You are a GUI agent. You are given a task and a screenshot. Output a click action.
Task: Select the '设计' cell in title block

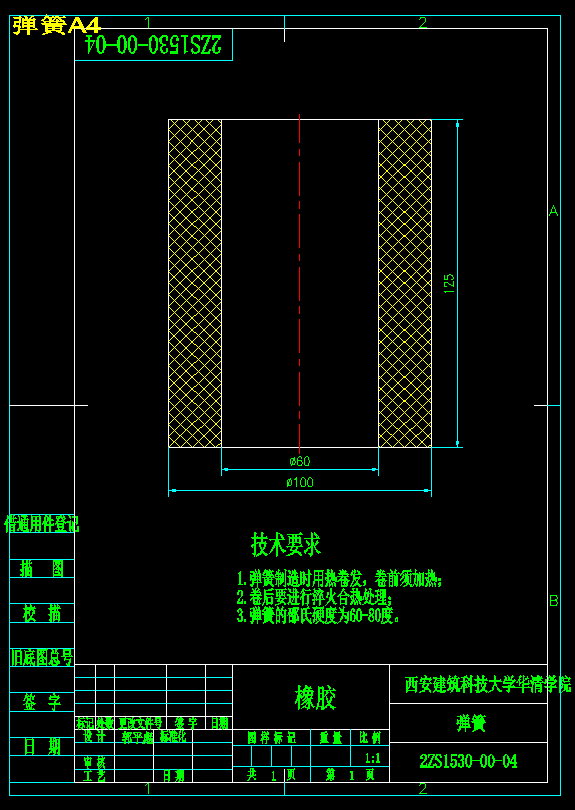click(95, 736)
